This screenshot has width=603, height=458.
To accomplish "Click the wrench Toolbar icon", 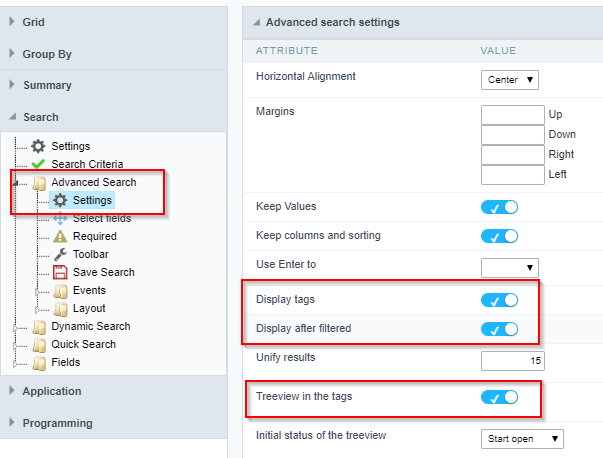I will point(60,254).
